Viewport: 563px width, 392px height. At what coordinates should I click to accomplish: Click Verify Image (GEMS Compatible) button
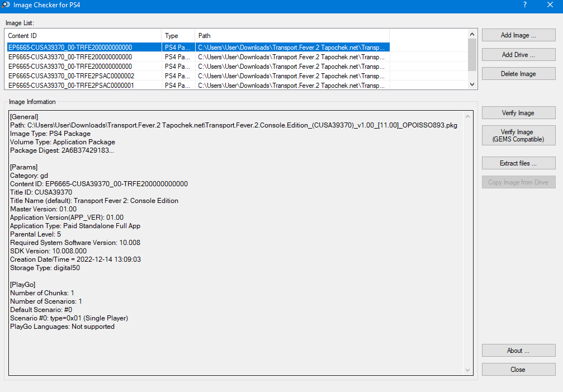tap(518, 135)
